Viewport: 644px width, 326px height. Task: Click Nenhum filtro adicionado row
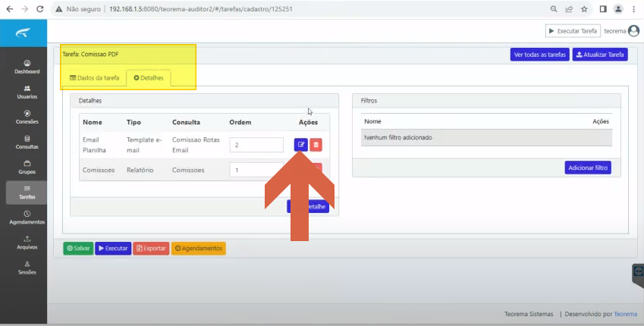pos(487,137)
